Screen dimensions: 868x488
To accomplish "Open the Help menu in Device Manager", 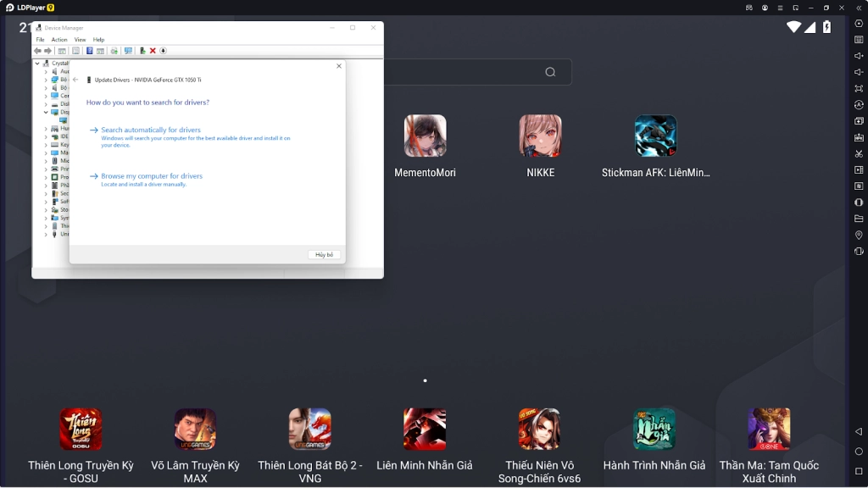I will [x=98, y=40].
